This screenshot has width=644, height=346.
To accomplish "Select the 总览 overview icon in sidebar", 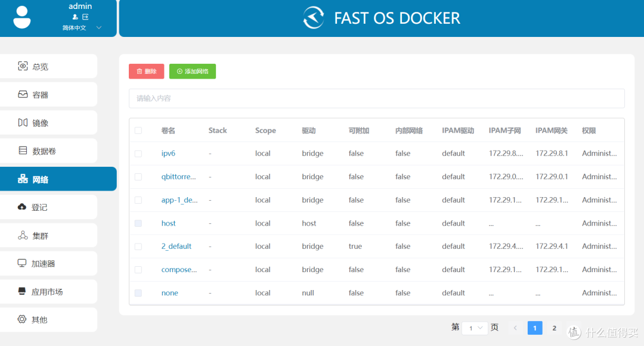I will pyautogui.click(x=23, y=66).
